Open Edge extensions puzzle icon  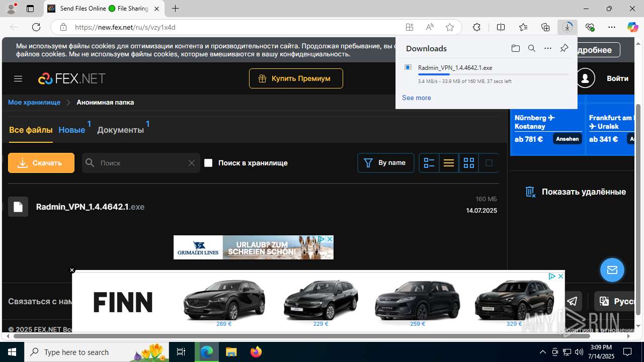tap(476, 27)
